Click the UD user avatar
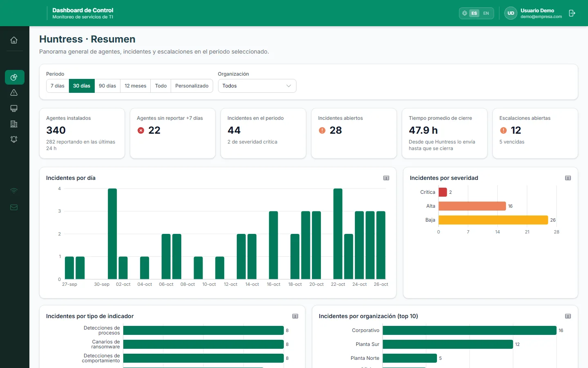 pos(511,13)
